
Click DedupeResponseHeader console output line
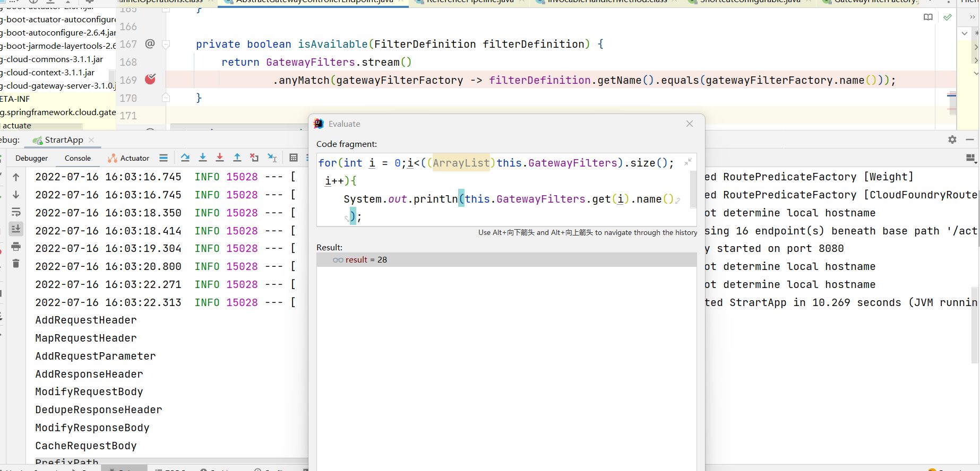(x=99, y=410)
